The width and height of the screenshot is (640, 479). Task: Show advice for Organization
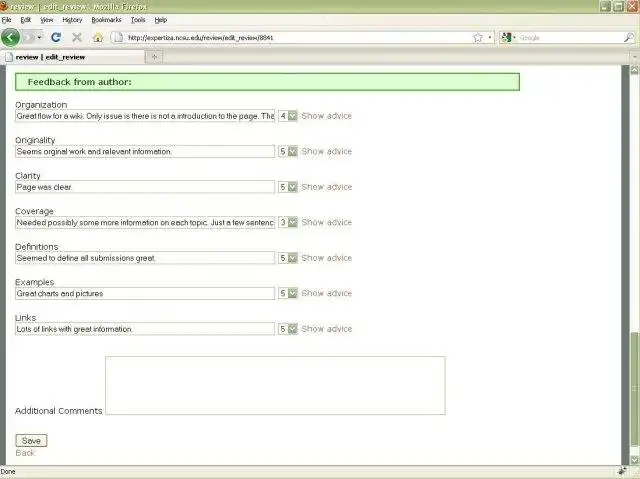click(x=327, y=116)
